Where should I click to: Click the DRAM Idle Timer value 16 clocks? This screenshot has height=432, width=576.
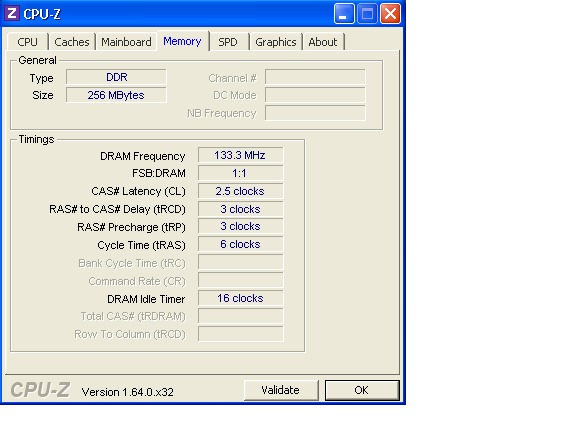[241, 298]
